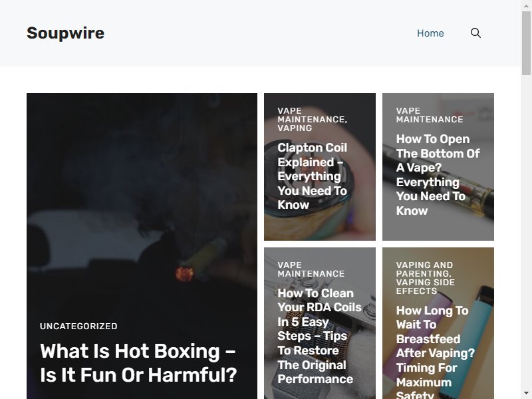
Task: Open 'How Long To Wait To Breastfeed' article
Action: [x=436, y=352]
